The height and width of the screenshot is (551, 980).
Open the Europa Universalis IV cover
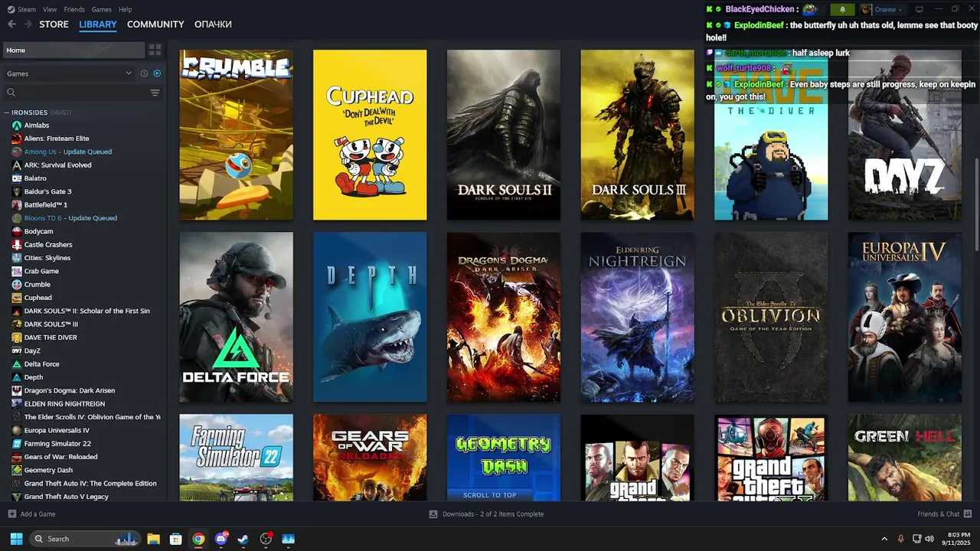tap(905, 317)
